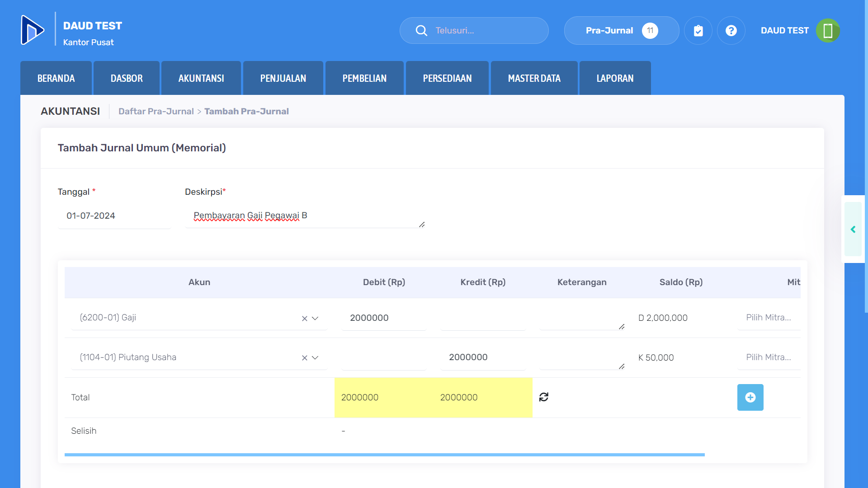Open the clipboard task icon
The image size is (868, 488).
pos(698,30)
